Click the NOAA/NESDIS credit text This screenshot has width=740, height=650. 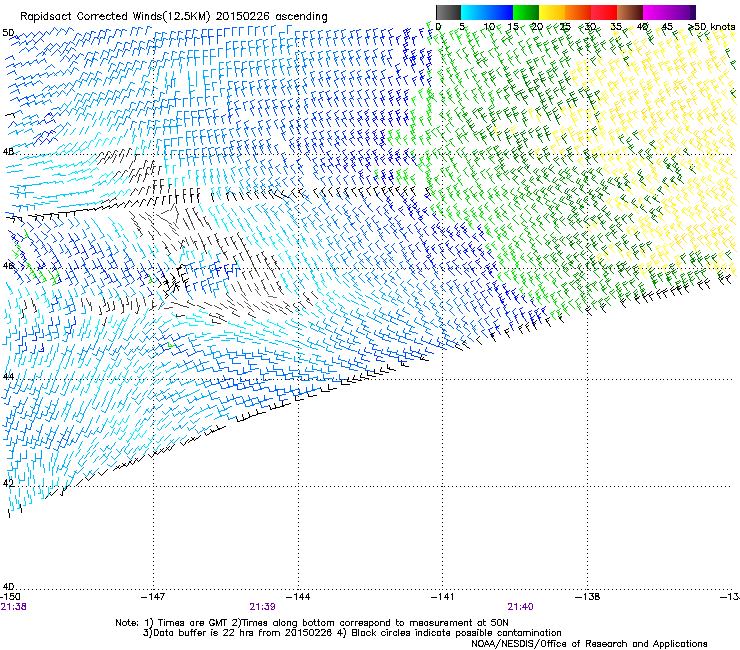(589, 644)
